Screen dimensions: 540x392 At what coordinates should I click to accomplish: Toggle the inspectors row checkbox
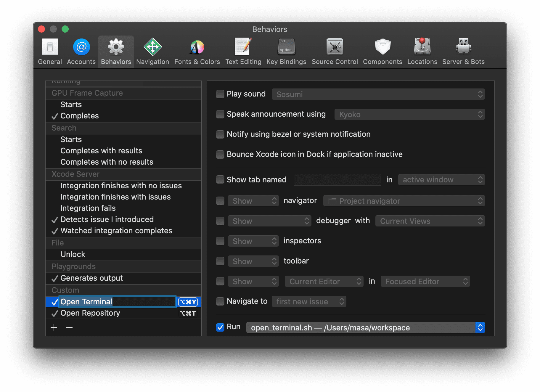point(220,241)
